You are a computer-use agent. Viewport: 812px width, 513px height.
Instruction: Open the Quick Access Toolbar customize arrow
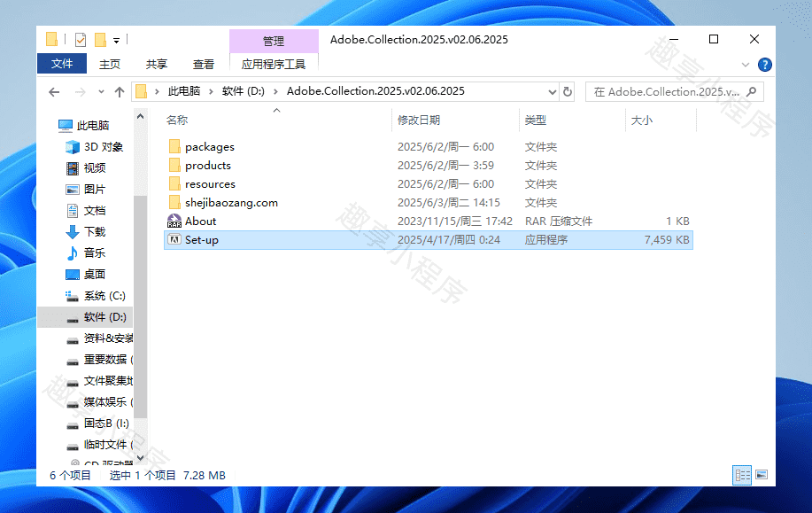pos(117,41)
